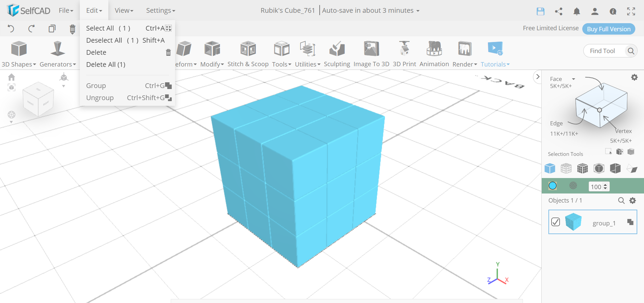Reset the view with the home icon
This screenshot has width=644, height=303.
point(12,77)
